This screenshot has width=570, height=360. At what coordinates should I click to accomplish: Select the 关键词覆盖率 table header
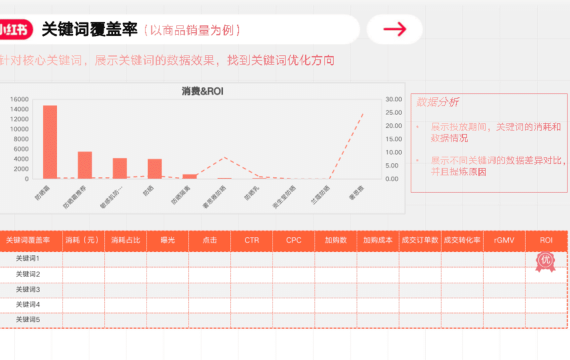(x=28, y=240)
